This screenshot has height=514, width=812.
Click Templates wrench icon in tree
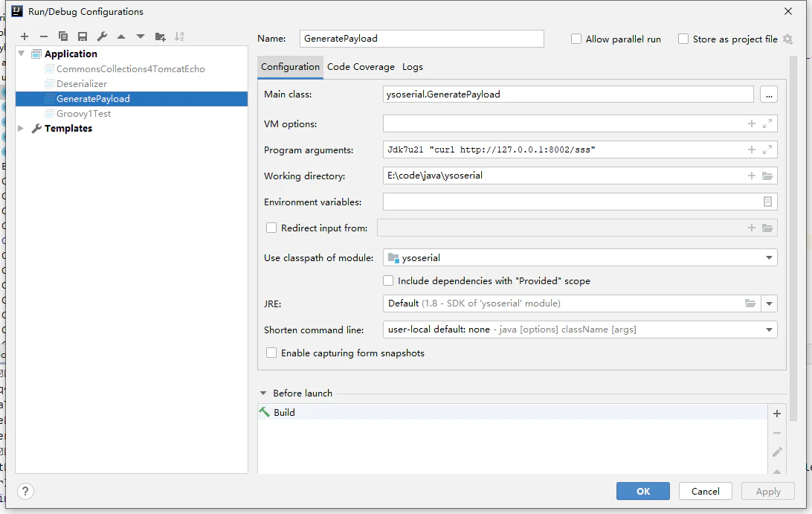[x=36, y=129]
